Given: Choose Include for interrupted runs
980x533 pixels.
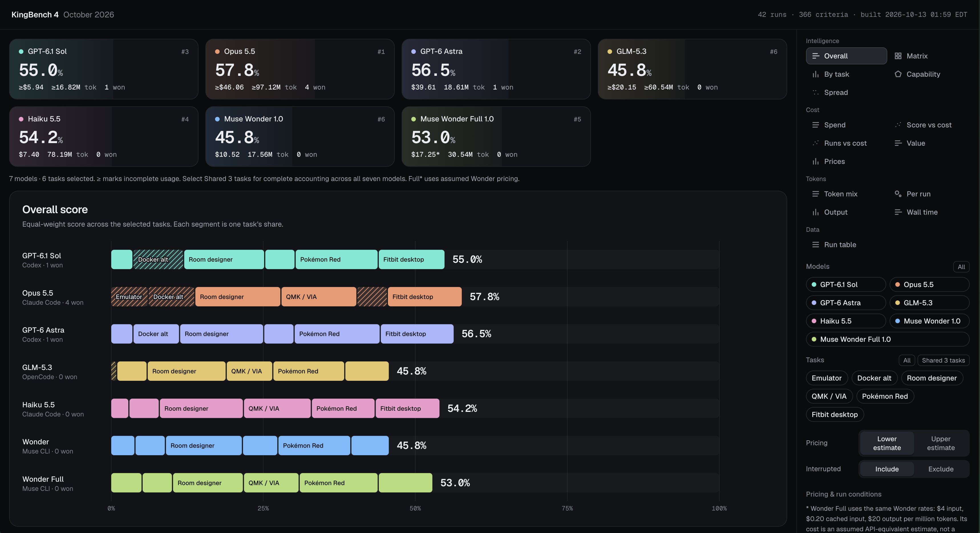Looking at the screenshot, I should pos(887,469).
